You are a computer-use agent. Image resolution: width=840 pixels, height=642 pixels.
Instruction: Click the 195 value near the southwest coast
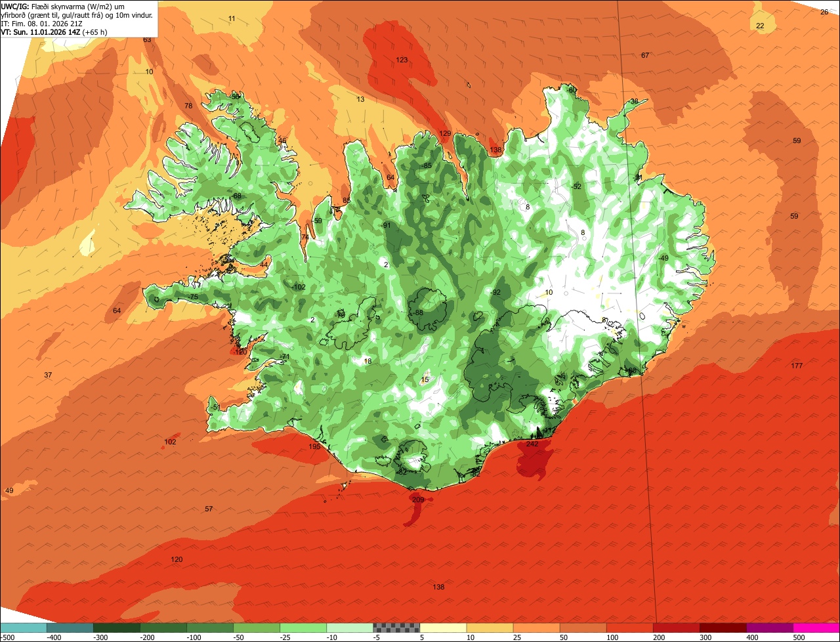click(314, 446)
